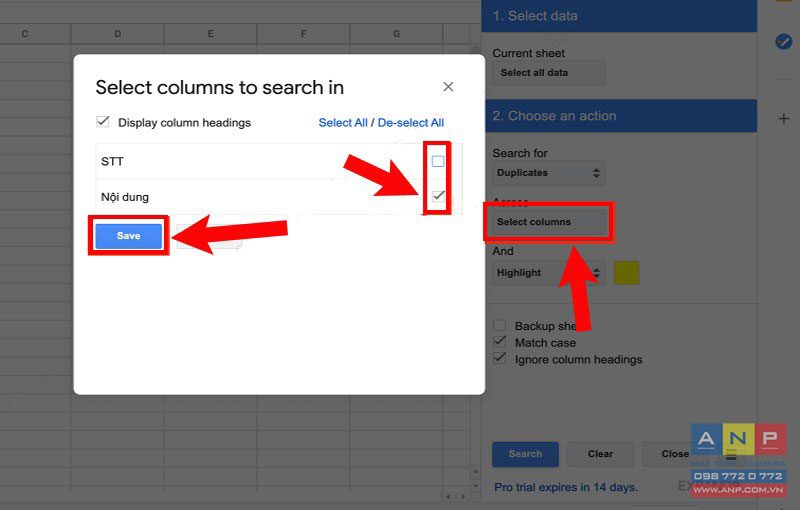Image resolution: width=800 pixels, height=510 pixels.
Task: Open the Duplicates search-for dropdown
Action: point(548,172)
